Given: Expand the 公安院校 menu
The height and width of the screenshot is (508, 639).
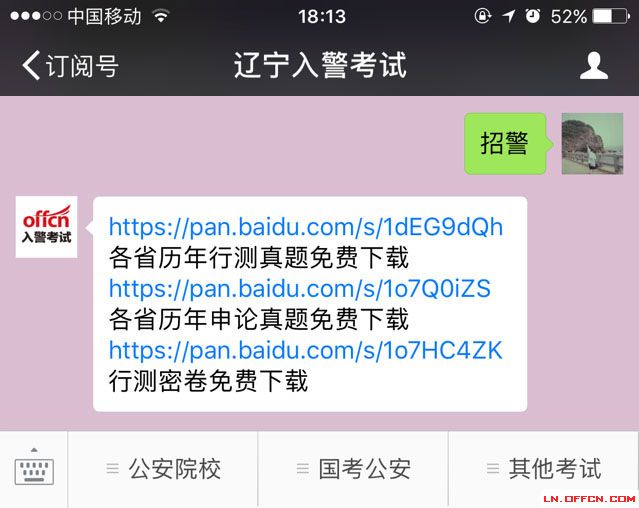Looking at the screenshot, I should [x=163, y=468].
